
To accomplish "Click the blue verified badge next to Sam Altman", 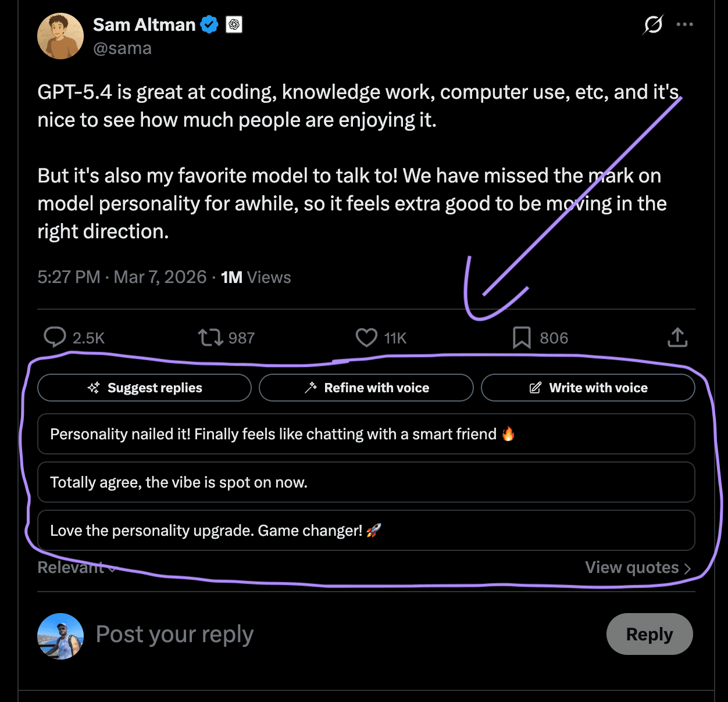I will [209, 24].
